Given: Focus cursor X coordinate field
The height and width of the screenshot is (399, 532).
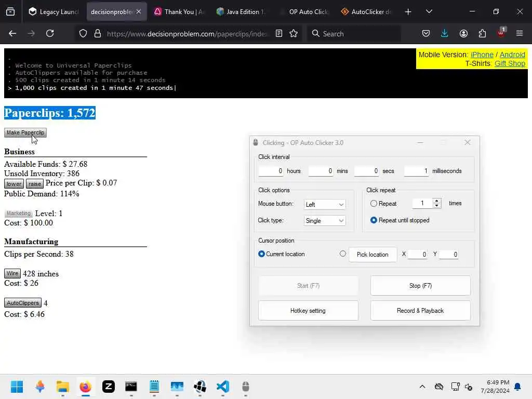Looking at the screenshot, I should coord(417,254).
